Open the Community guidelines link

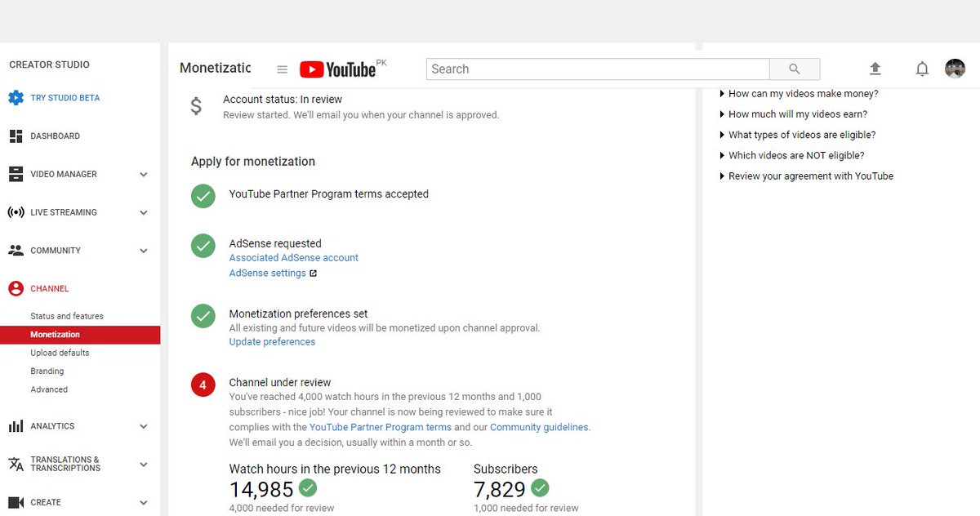pos(538,427)
